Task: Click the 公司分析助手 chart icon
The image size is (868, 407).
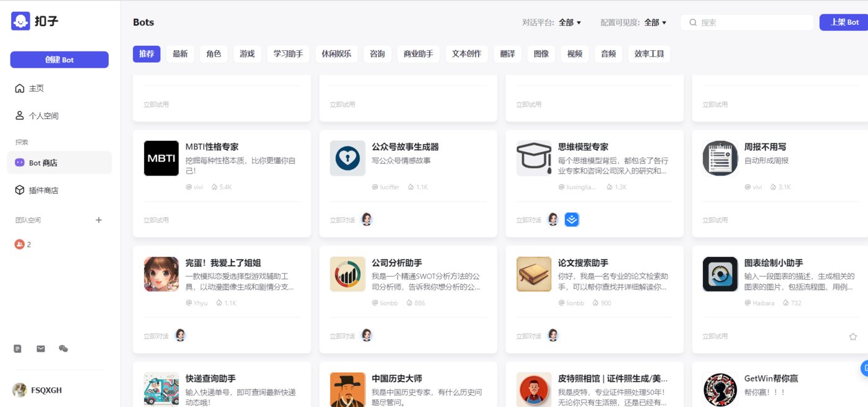Action: (348, 274)
